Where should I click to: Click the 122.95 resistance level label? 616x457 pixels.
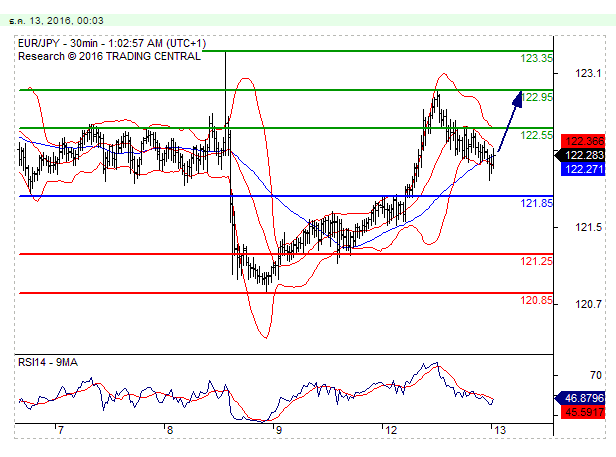point(536,97)
